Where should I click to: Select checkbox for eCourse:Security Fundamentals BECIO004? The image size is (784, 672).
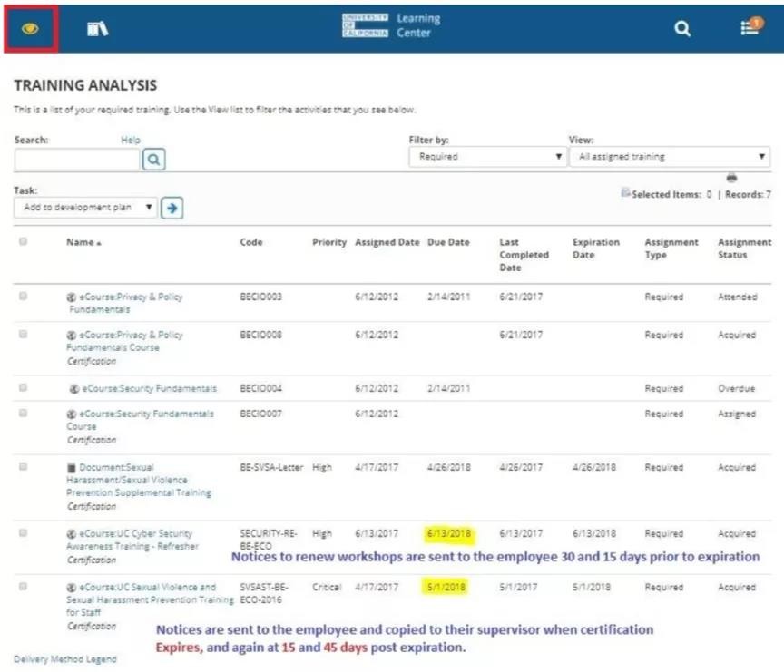click(23, 388)
